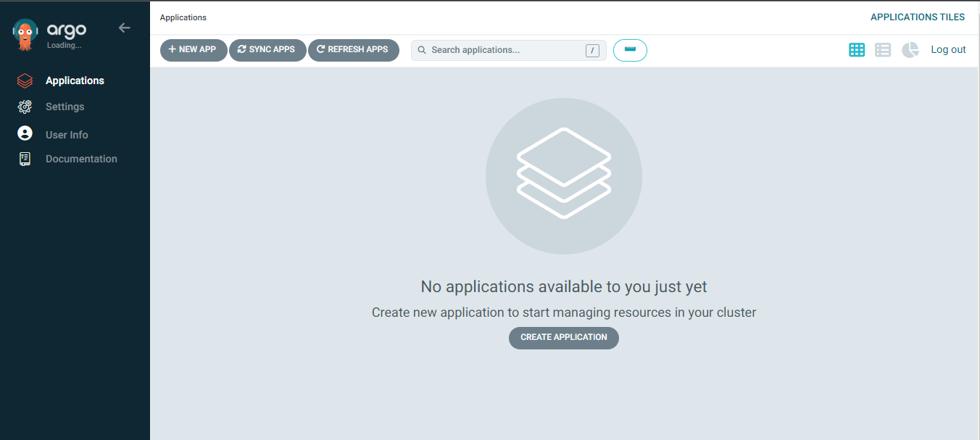Image resolution: width=980 pixels, height=440 pixels.
Task: Click the NEW APP button
Action: click(194, 50)
